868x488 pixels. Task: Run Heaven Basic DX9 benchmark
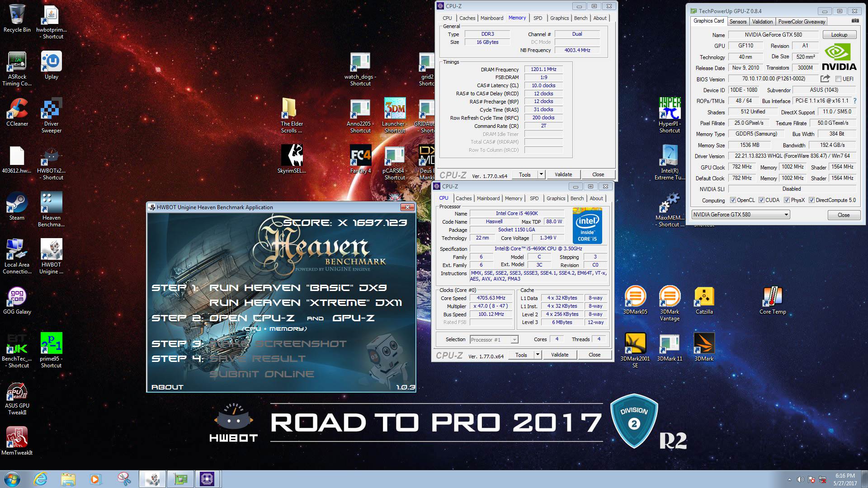click(298, 288)
